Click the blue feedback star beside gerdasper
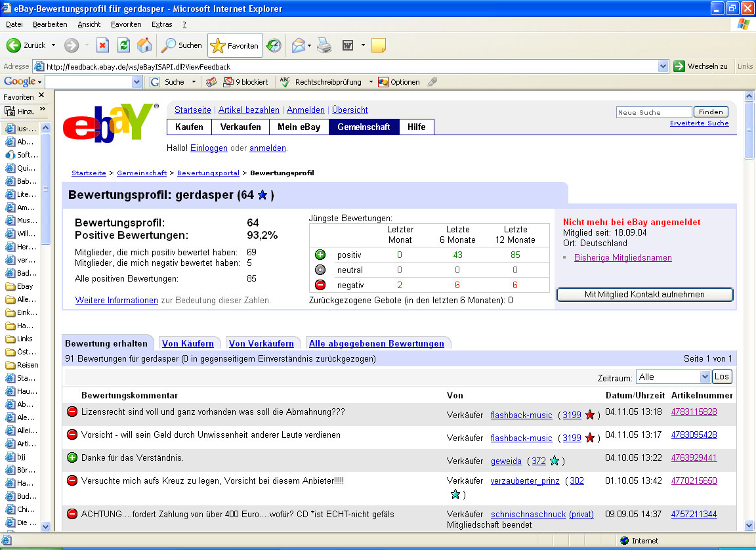Image resolution: width=756 pixels, height=550 pixels. [x=262, y=195]
